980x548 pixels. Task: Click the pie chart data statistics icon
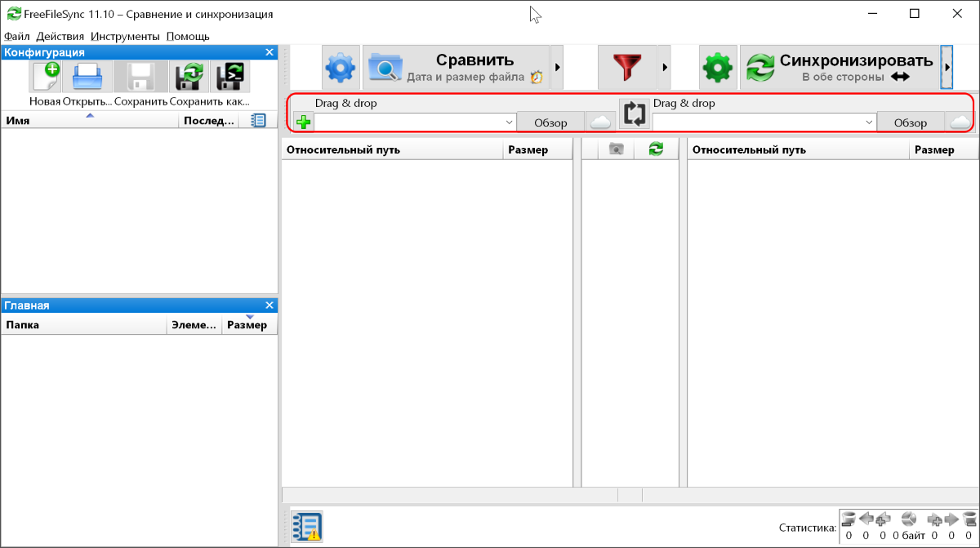click(909, 519)
